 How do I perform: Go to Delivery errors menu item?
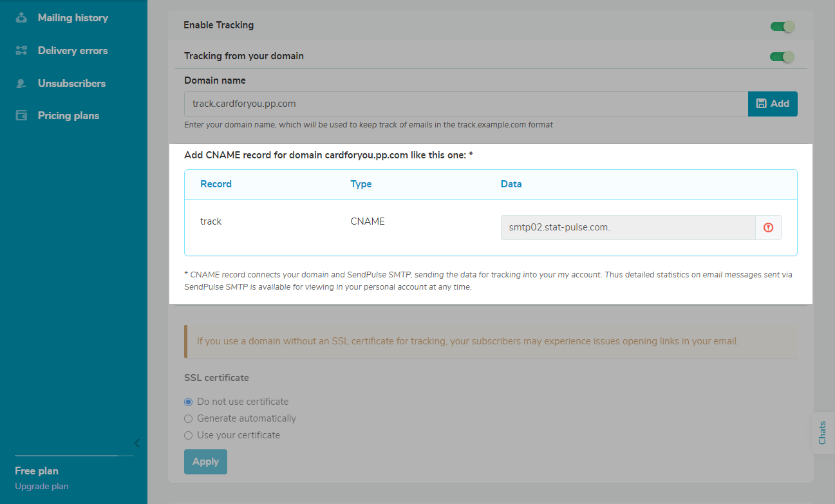point(73,50)
